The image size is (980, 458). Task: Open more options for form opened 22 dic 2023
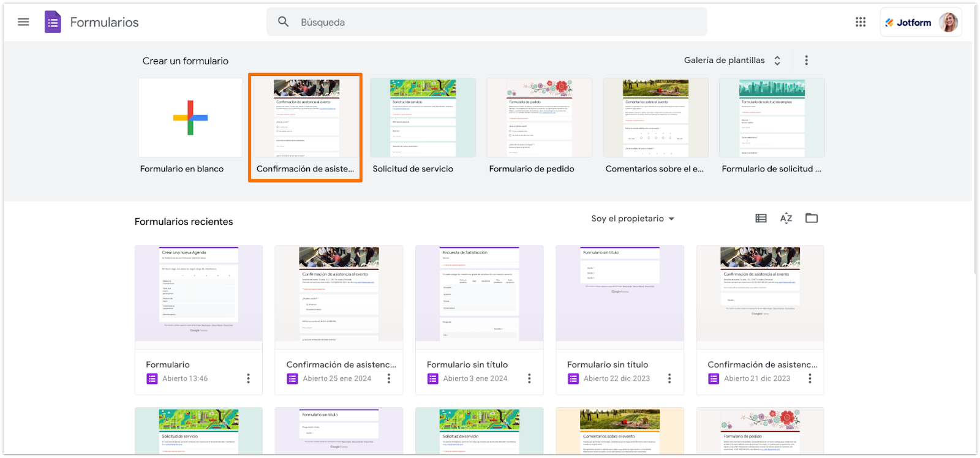point(669,378)
